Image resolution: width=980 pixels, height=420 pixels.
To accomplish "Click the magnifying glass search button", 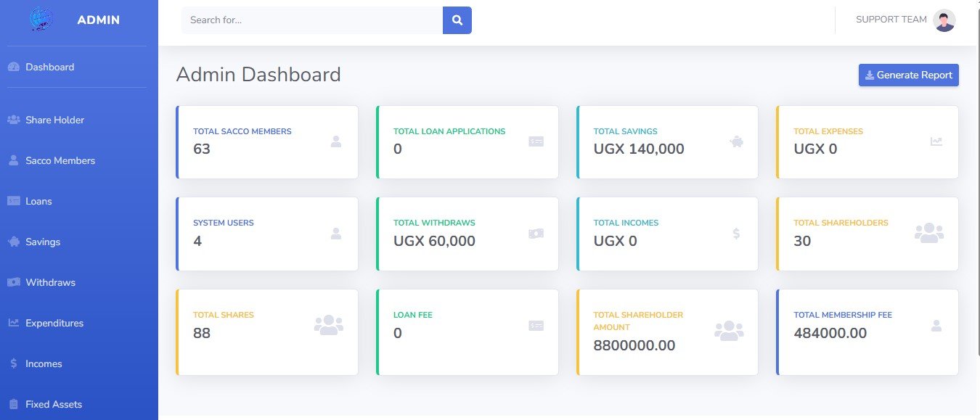I will click(x=457, y=20).
